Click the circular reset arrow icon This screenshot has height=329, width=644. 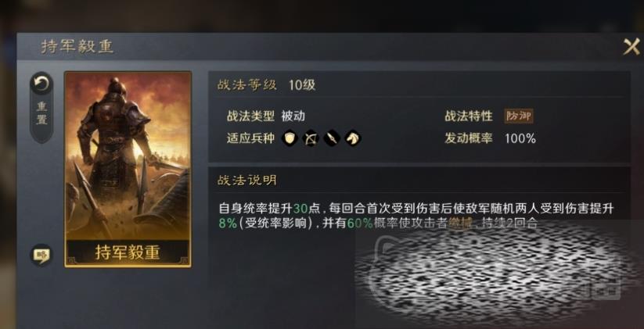[x=41, y=84]
